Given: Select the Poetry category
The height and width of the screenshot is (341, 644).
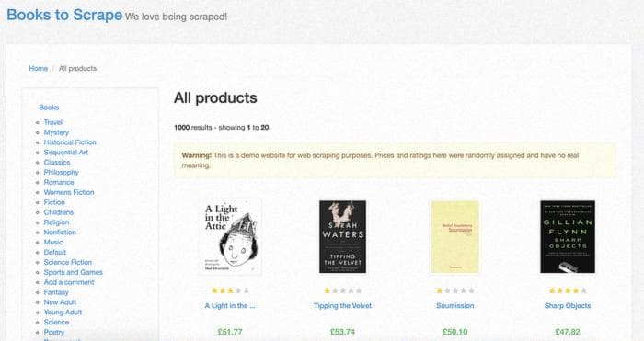Looking at the screenshot, I should [53, 332].
